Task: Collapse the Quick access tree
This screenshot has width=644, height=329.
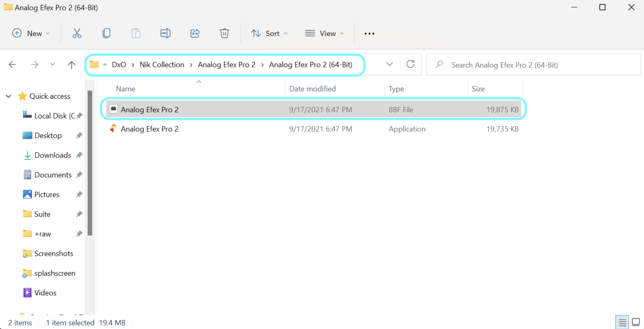Action: coord(8,96)
